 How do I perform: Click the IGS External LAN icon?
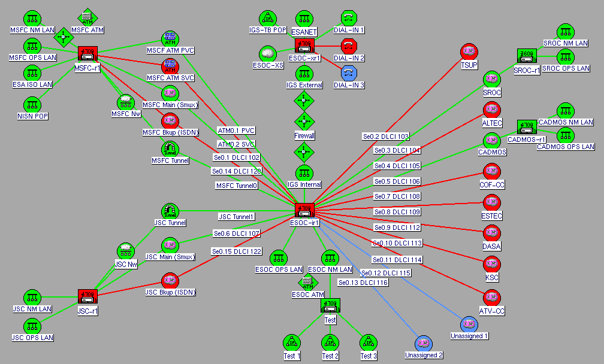[x=304, y=74]
